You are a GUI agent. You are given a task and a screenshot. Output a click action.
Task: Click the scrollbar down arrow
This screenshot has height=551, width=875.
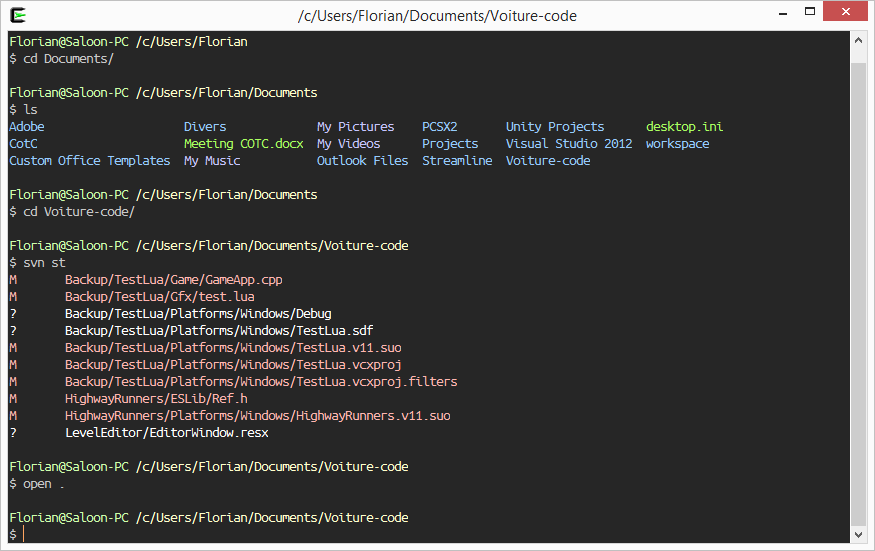pyautogui.click(x=859, y=535)
